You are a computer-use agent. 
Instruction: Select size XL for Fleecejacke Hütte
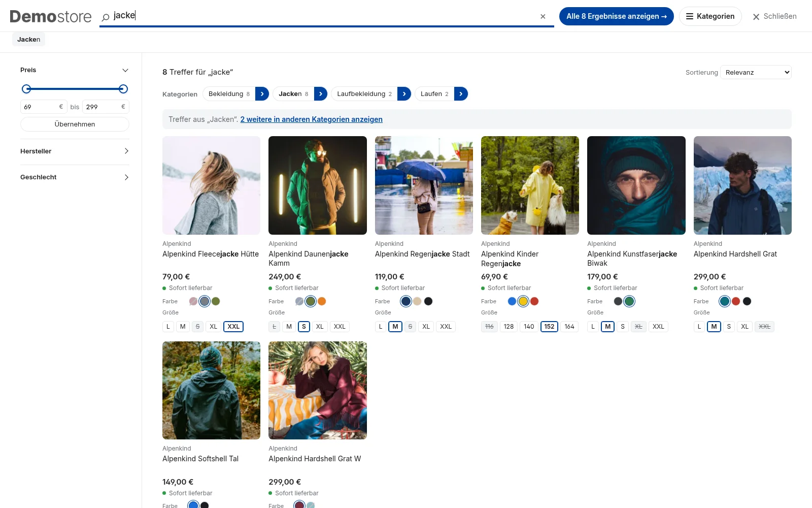pyautogui.click(x=214, y=327)
